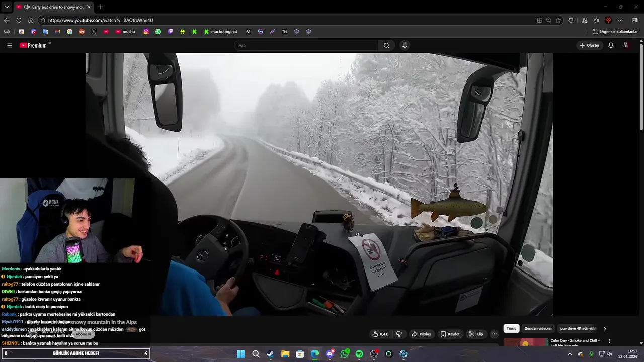Switch to the Early bus drive tab
This screenshot has width=644, height=362.
pos(53,7)
